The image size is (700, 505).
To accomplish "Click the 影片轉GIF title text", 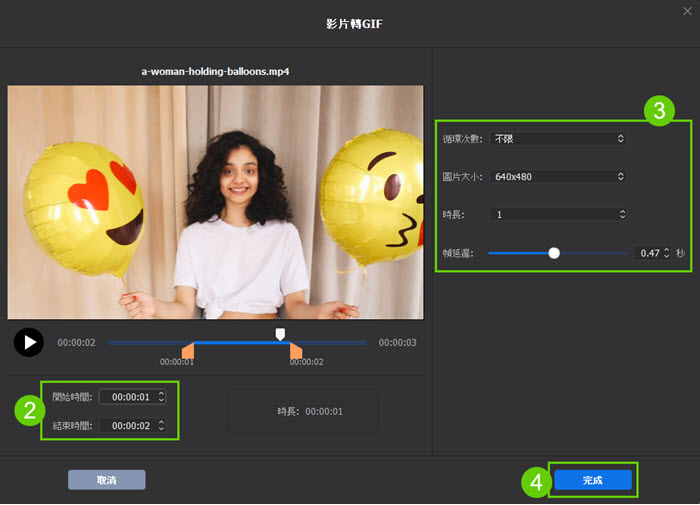I will [354, 24].
